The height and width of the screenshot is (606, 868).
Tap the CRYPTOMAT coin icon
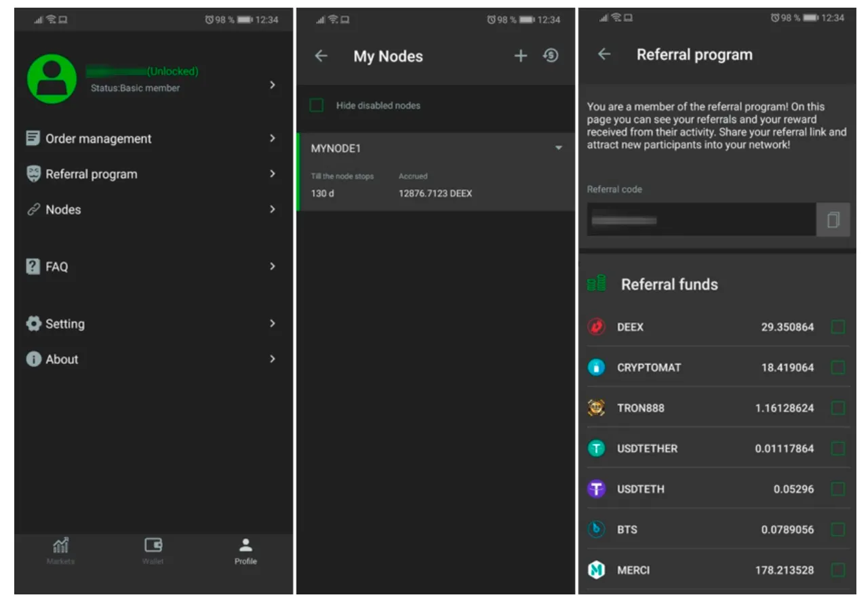click(596, 367)
